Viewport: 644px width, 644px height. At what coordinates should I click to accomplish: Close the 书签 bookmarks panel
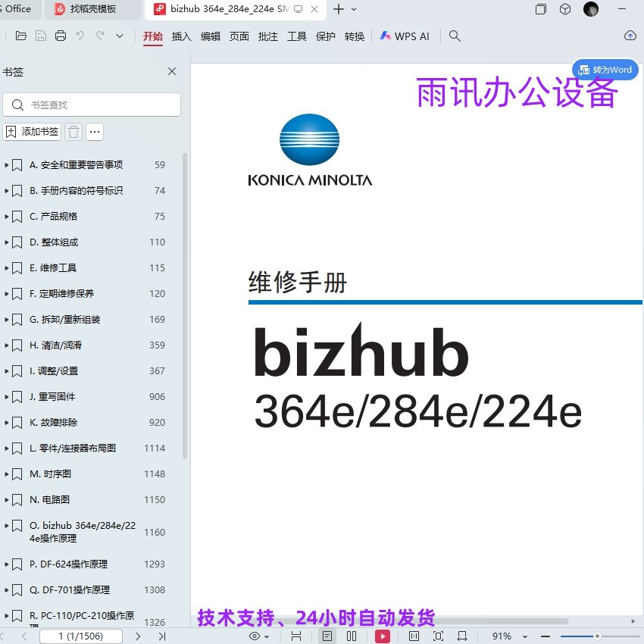(x=172, y=71)
